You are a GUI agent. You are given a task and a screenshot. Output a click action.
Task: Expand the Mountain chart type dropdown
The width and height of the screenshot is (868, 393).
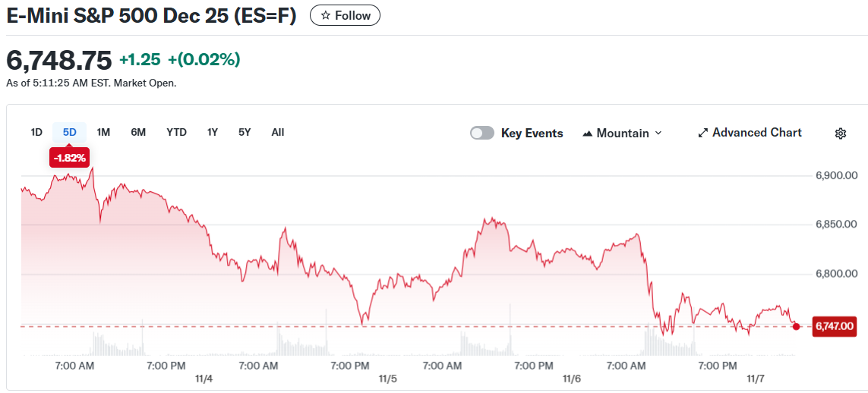coord(622,134)
